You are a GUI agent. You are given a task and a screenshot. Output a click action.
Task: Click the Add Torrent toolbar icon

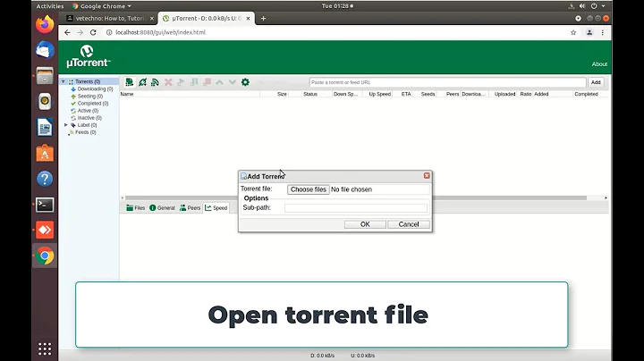[130, 82]
